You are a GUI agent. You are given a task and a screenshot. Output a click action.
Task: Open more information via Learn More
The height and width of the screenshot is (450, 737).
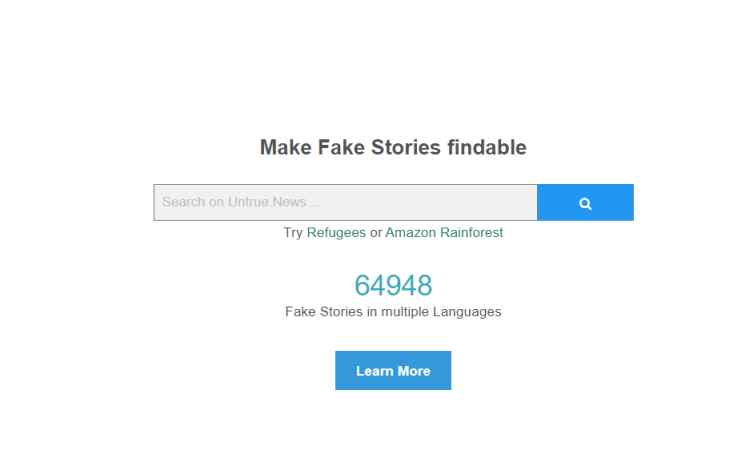click(x=393, y=371)
